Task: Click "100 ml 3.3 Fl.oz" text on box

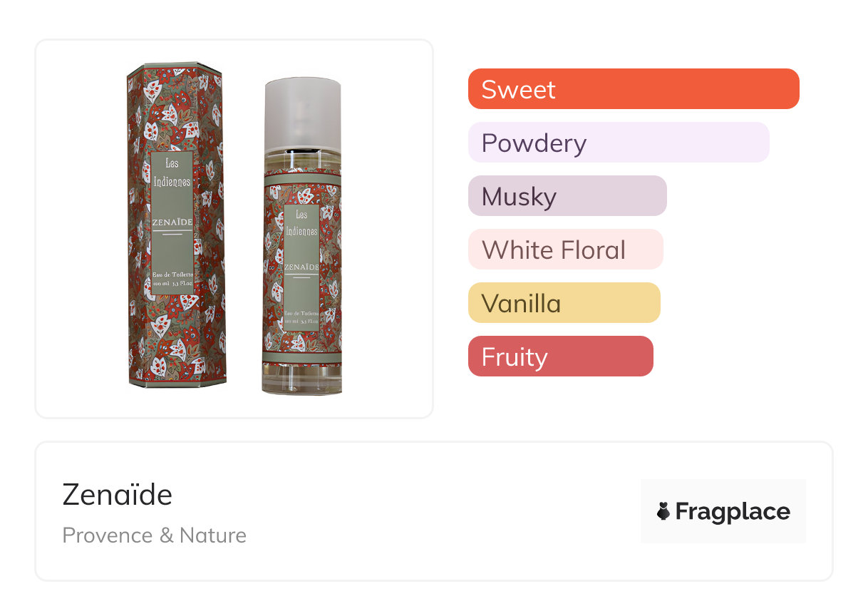Action: (x=171, y=284)
